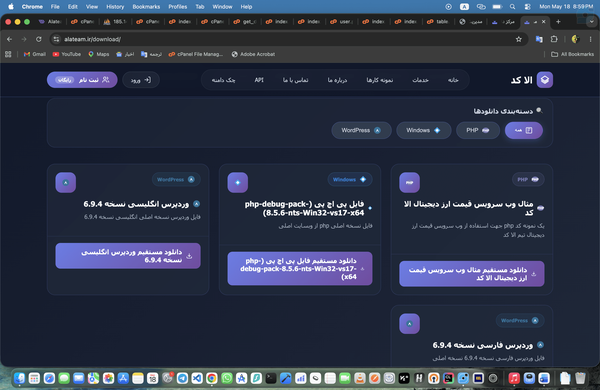Filter downloads by Windows category
This screenshot has width=600, height=390.
tap(424, 131)
